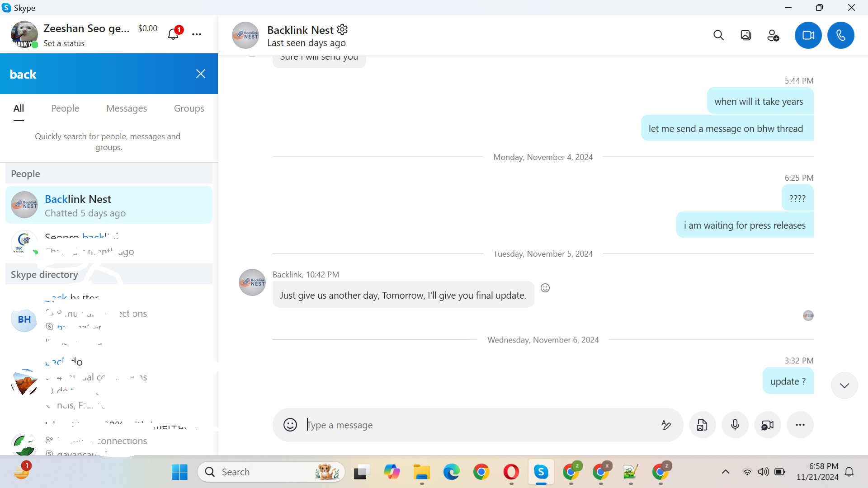Switch to the People search tab

[x=65, y=108]
